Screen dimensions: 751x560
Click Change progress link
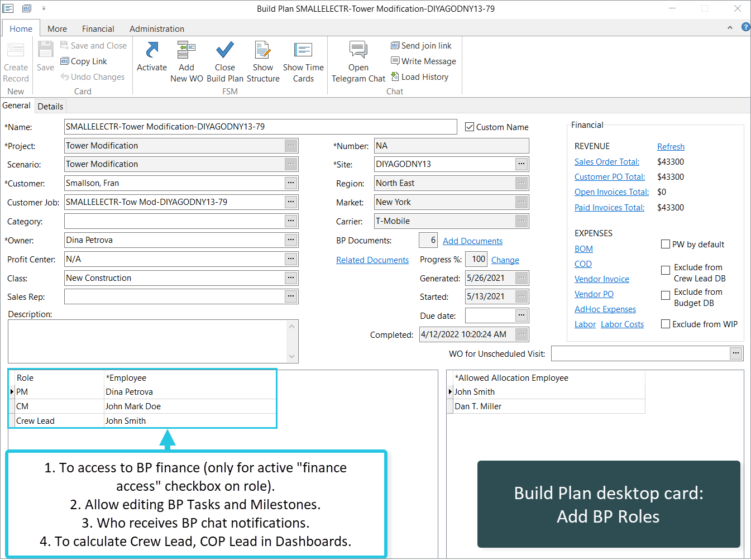coord(505,260)
